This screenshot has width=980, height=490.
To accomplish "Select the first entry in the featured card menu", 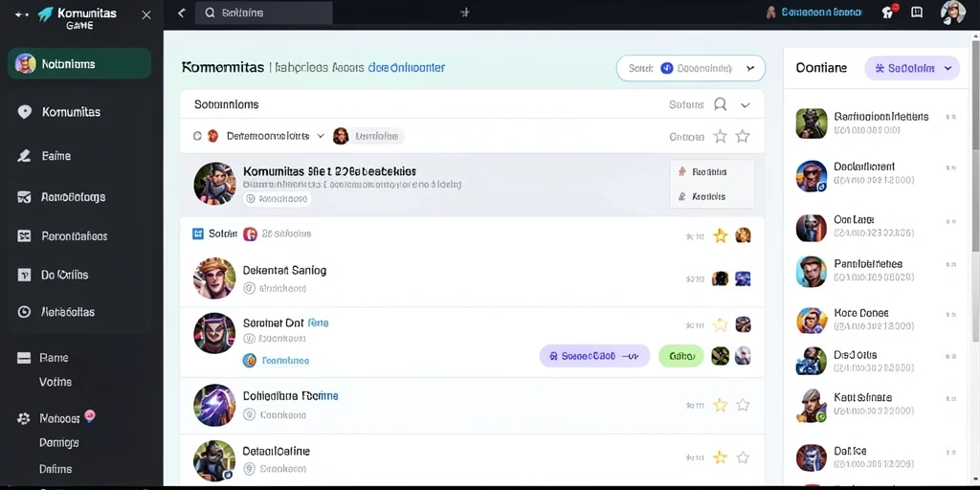I will (711, 171).
